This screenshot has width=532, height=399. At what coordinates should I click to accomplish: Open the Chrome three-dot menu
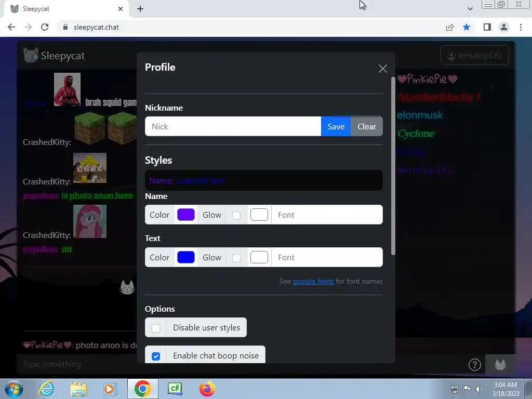[521, 27]
